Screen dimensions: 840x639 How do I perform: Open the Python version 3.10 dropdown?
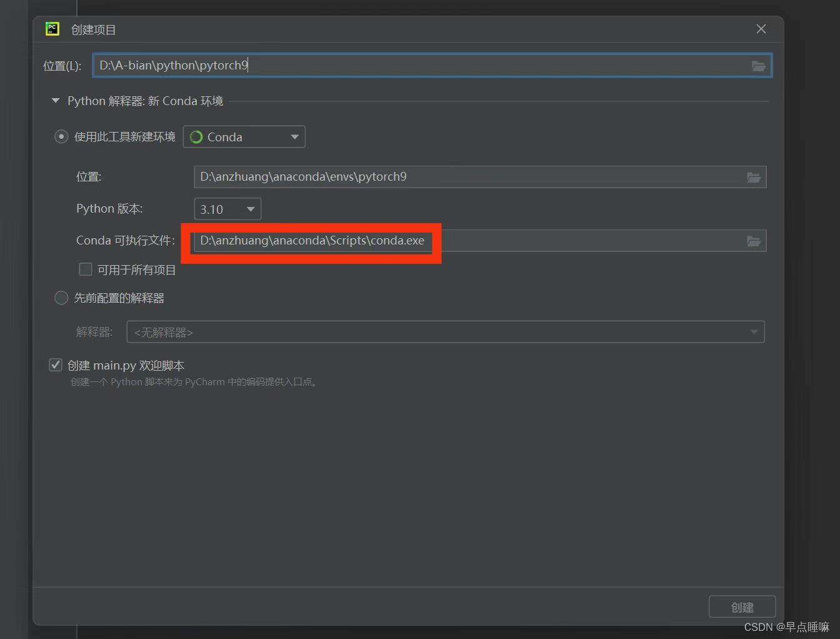[x=227, y=209]
